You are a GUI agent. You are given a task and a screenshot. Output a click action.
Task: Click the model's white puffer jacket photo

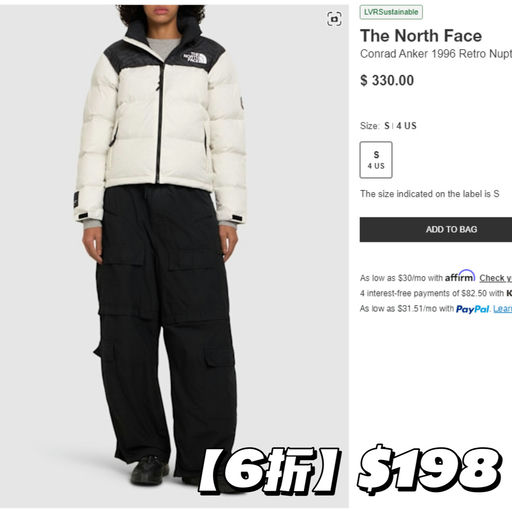pos(162,120)
